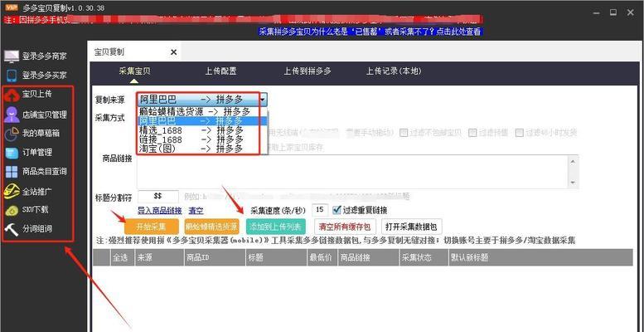Click the 采集状态 column header
644x332 pixels.
pyautogui.click(x=424, y=257)
